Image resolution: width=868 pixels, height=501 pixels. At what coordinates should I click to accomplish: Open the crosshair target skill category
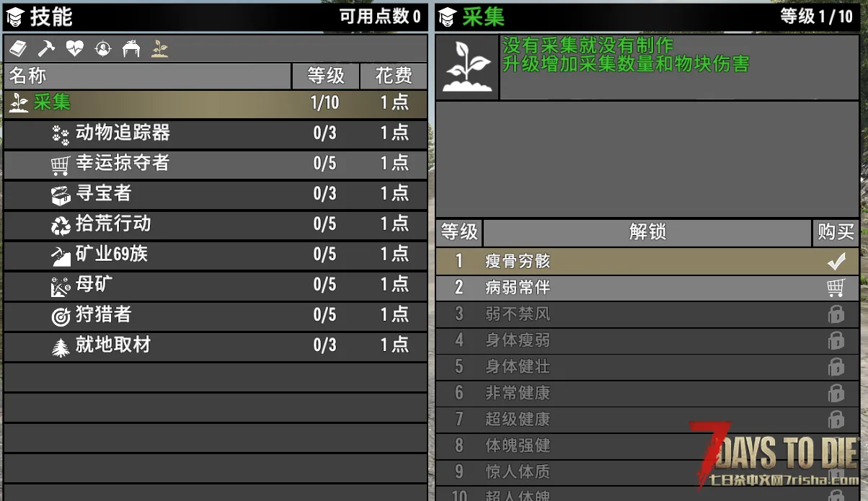[103, 48]
